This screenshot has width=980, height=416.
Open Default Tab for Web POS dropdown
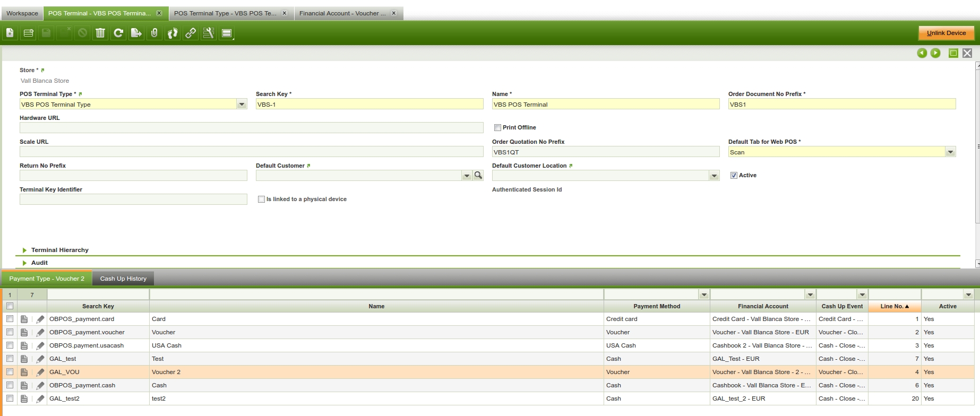pos(950,152)
